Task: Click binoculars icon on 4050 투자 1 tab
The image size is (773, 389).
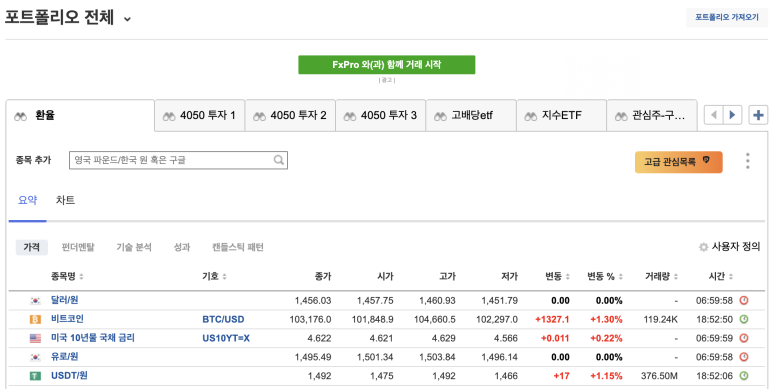Action: pyautogui.click(x=169, y=117)
